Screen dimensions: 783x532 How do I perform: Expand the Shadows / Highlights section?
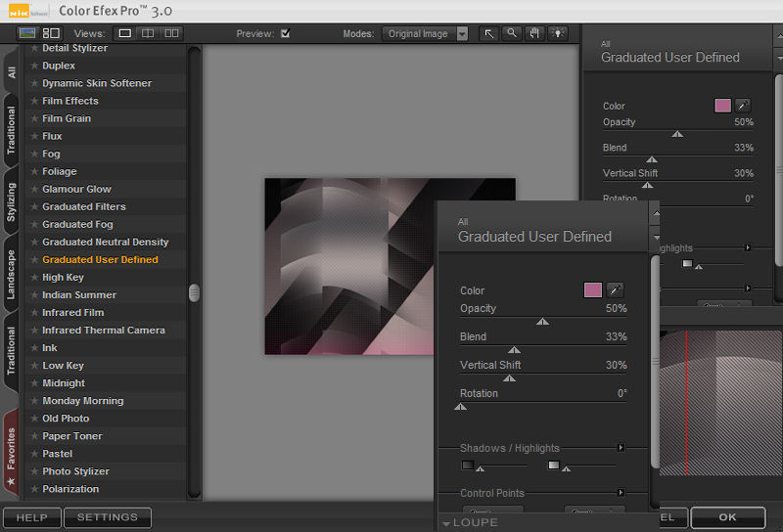(x=621, y=448)
